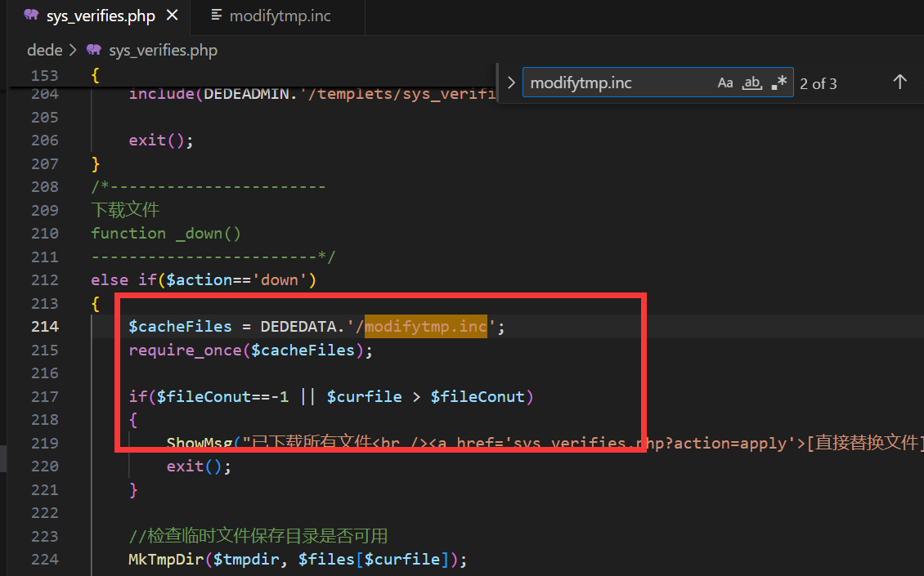Toggle Match Case (Aa) in find box
The width and height of the screenshot is (924, 576).
pyautogui.click(x=725, y=83)
